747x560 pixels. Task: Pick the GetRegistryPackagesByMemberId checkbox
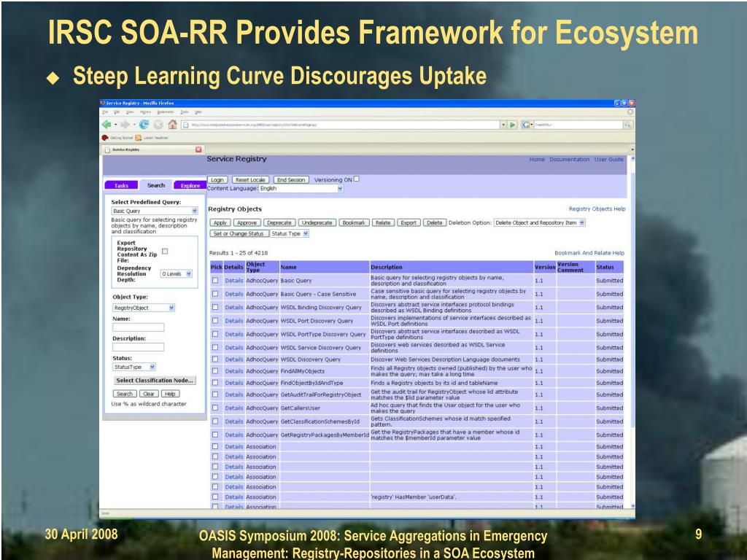pyautogui.click(x=215, y=435)
